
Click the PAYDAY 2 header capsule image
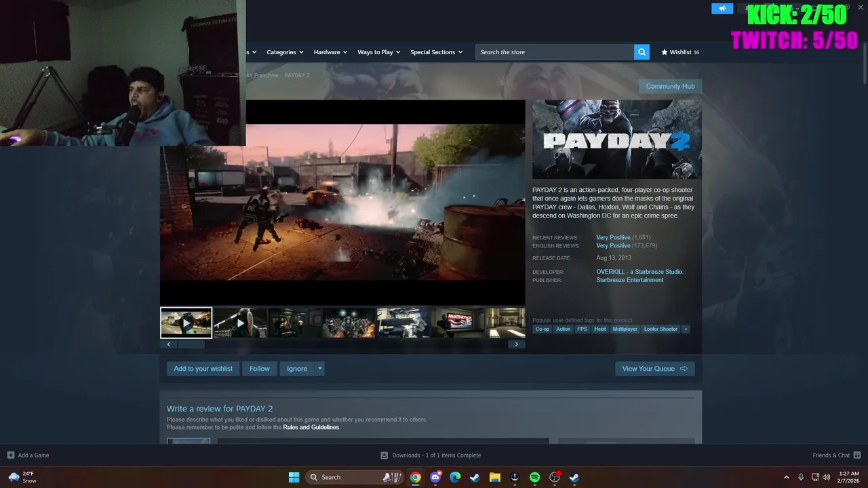[617, 140]
